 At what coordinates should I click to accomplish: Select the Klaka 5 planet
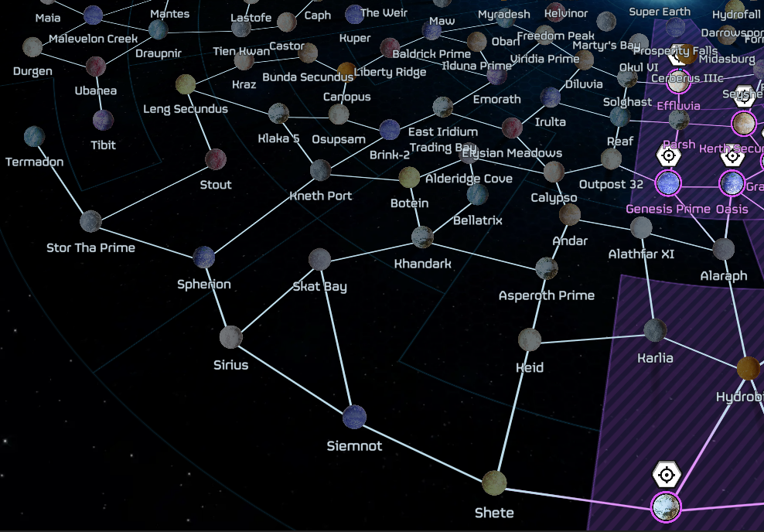coord(278,113)
